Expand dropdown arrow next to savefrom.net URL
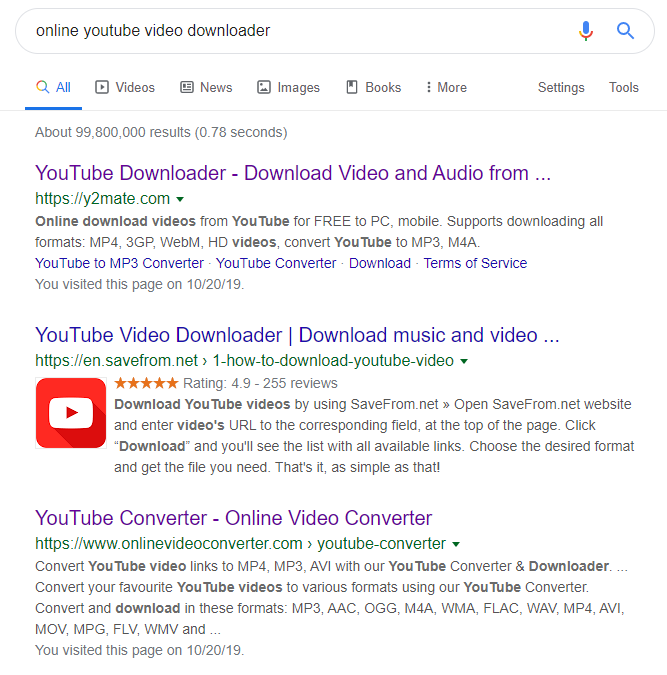 (464, 361)
